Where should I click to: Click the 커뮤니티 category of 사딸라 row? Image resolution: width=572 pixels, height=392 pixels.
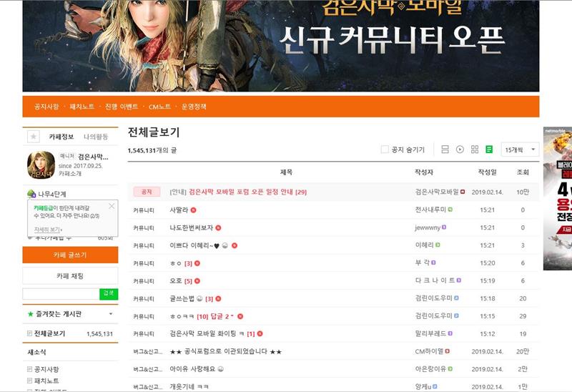tap(144, 210)
